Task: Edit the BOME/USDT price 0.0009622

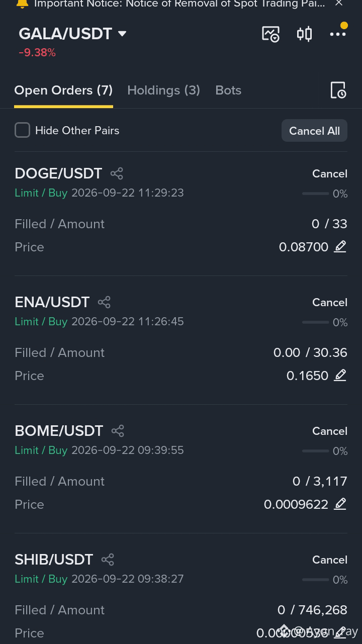Action: 340,504
